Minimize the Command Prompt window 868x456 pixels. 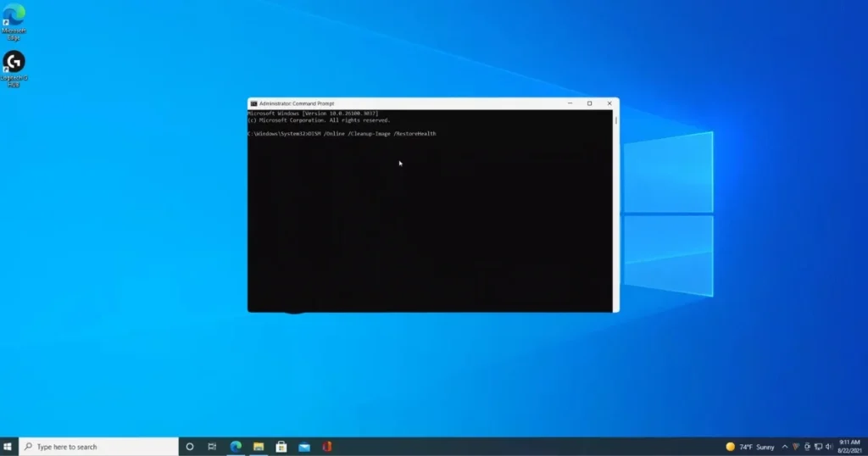point(570,103)
